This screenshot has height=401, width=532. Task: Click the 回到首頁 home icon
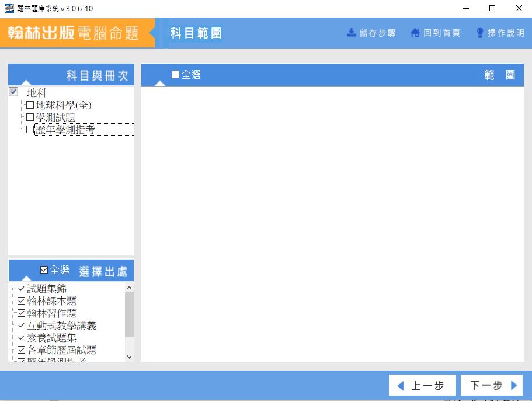coord(415,33)
